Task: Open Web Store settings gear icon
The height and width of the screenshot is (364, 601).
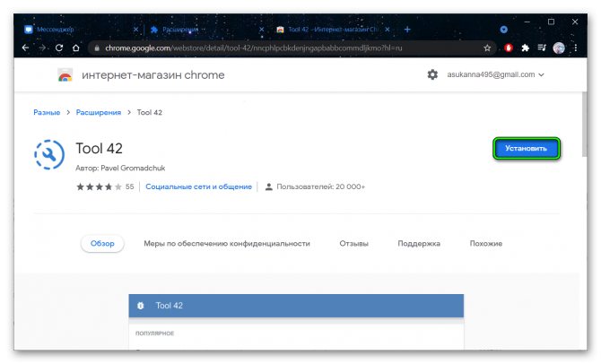Action: click(432, 74)
